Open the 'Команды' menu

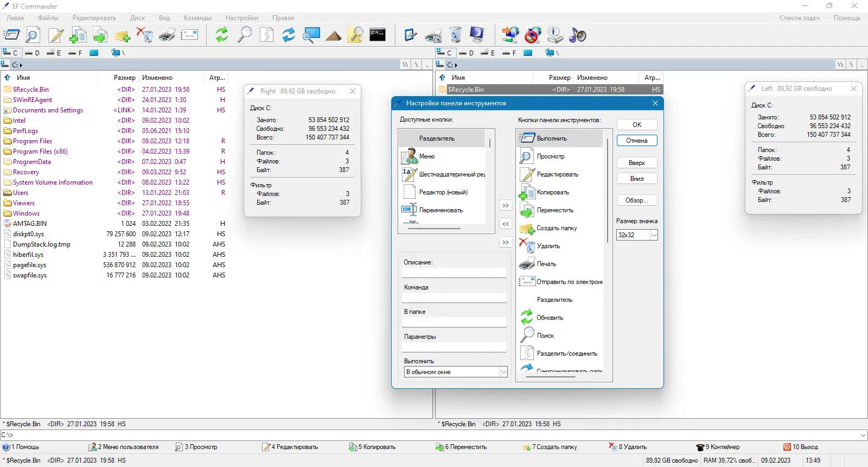coord(197,18)
